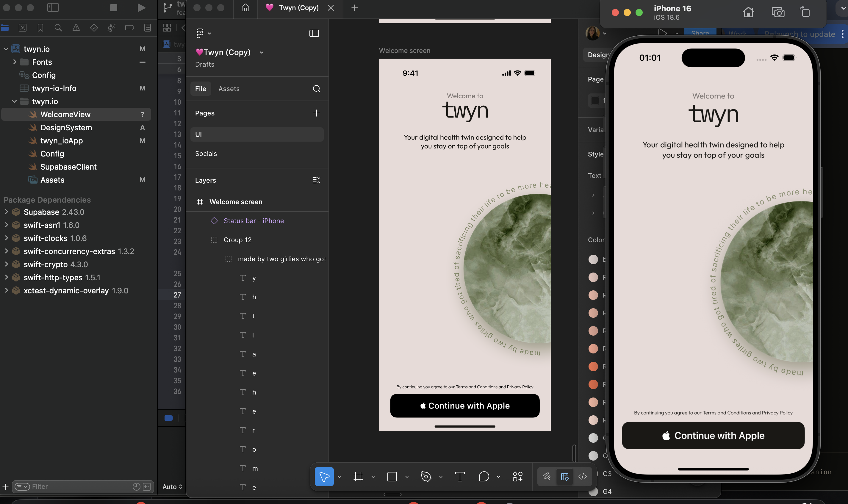The height and width of the screenshot is (504, 848).
Task: Toggle Figma's left sidebar panel
Action: [x=314, y=33]
